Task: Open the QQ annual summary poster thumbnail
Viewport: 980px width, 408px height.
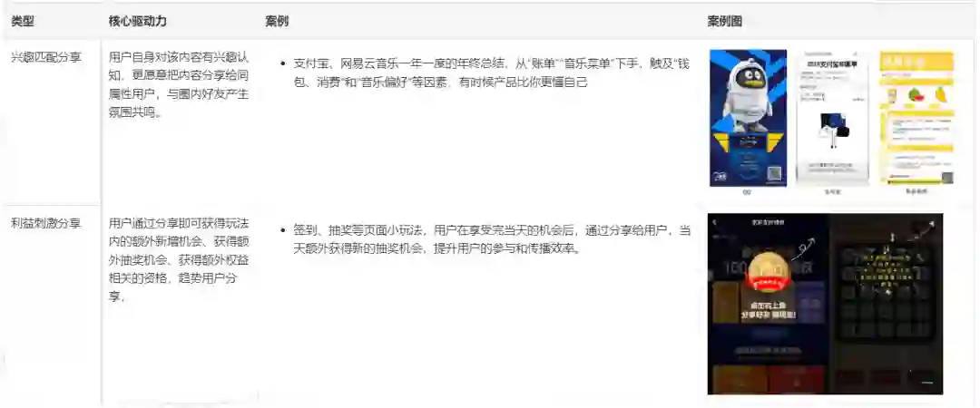Action: coord(748,118)
